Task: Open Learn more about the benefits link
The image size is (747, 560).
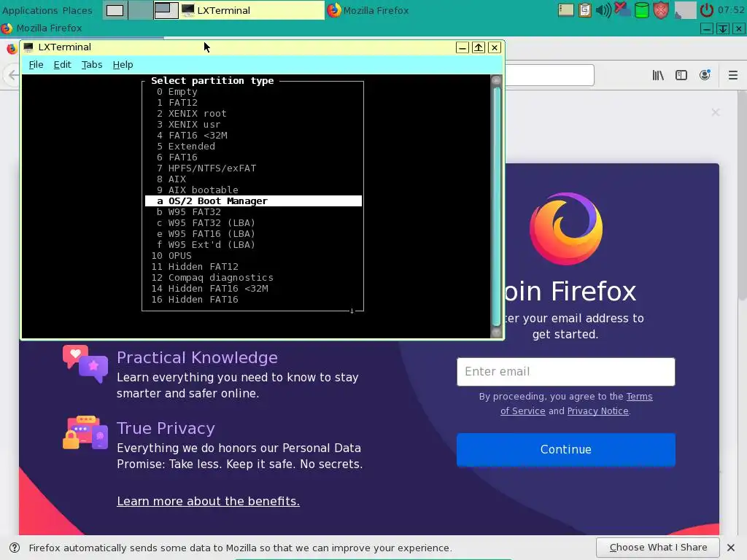Action: (x=208, y=501)
